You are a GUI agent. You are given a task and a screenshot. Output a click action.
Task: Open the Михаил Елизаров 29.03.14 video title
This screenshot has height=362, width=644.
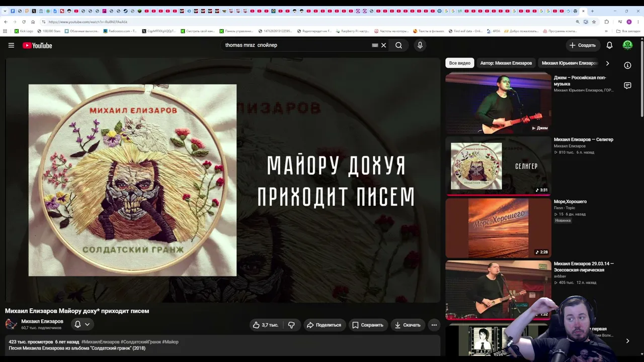coord(584,266)
